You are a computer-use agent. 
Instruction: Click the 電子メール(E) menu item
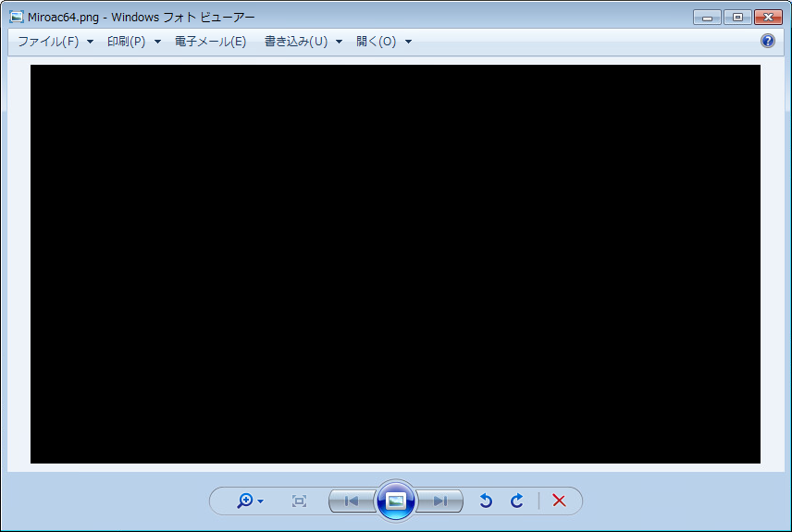[211, 42]
